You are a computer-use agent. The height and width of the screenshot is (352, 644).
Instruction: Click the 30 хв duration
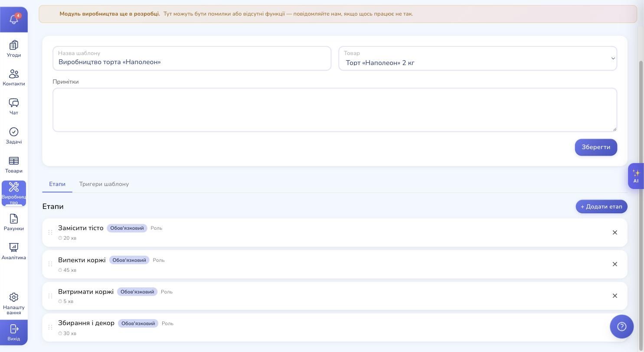pos(67,333)
